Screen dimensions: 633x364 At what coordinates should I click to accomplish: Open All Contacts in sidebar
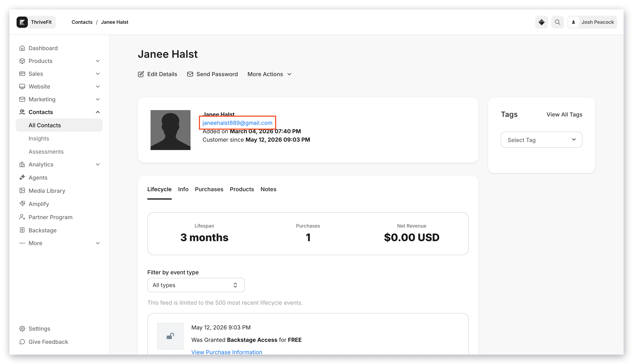click(59, 125)
